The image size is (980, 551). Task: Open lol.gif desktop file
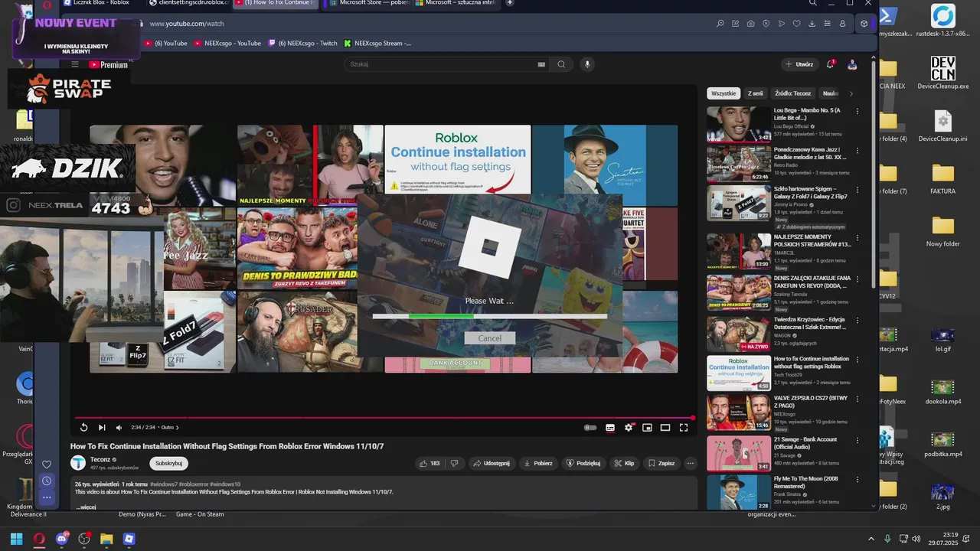[943, 339]
